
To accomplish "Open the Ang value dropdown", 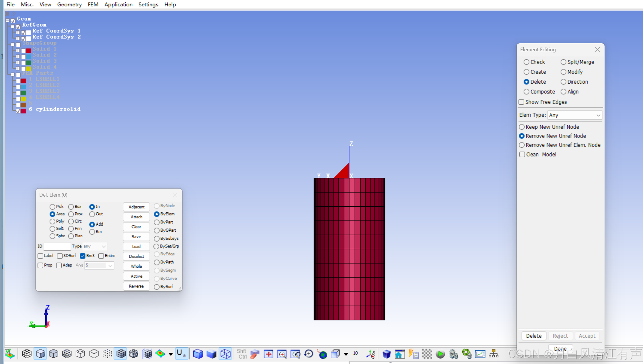I will pos(110,266).
